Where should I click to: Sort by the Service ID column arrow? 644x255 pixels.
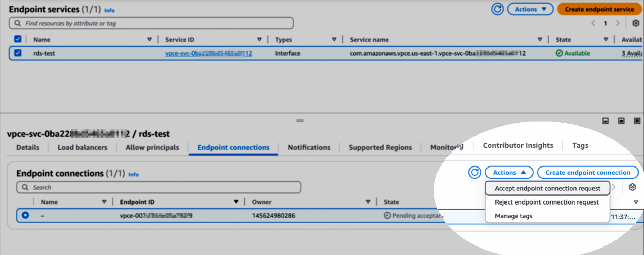[259, 40]
